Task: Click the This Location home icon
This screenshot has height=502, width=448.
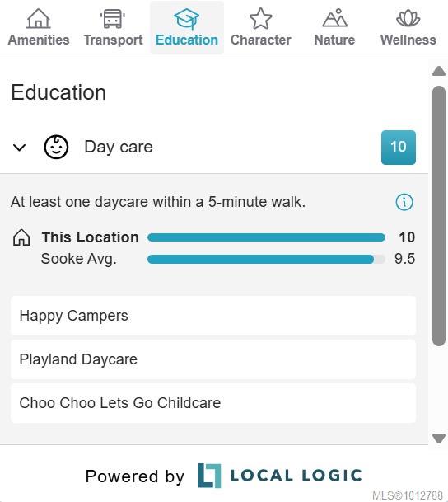Action: click(x=21, y=237)
